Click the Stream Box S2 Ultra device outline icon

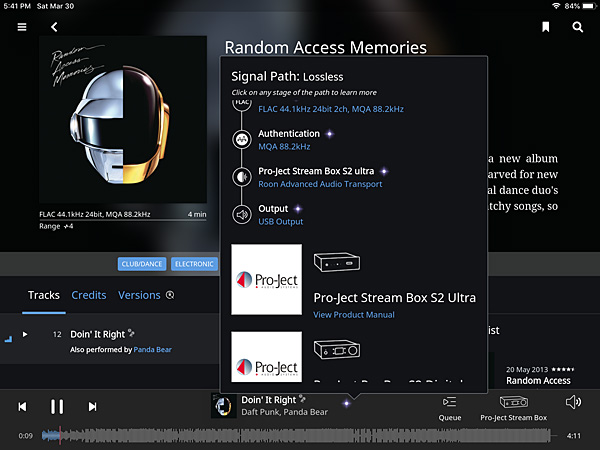coord(337,262)
